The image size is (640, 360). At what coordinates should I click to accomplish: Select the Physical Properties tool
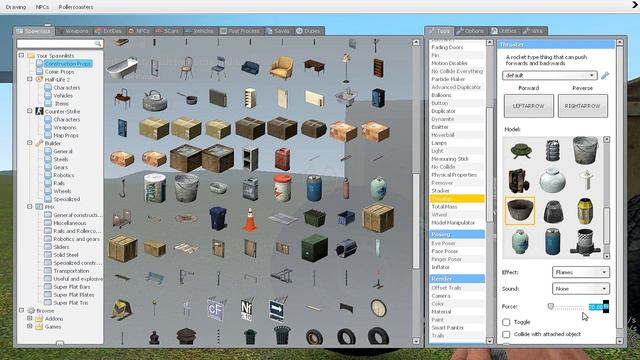pos(456,175)
